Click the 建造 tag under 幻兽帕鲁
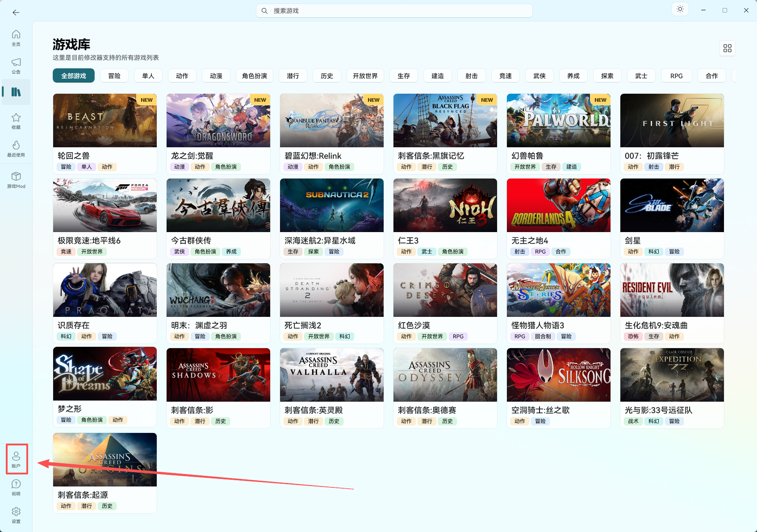The width and height of the screenshot is (757, 532). pyautogui.click(x=572, y=167)
